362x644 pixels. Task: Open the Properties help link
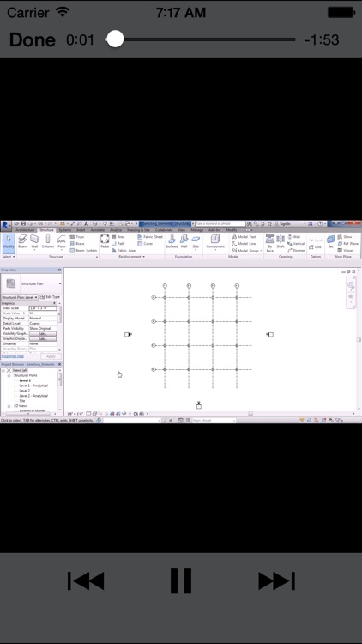[12, 356]
